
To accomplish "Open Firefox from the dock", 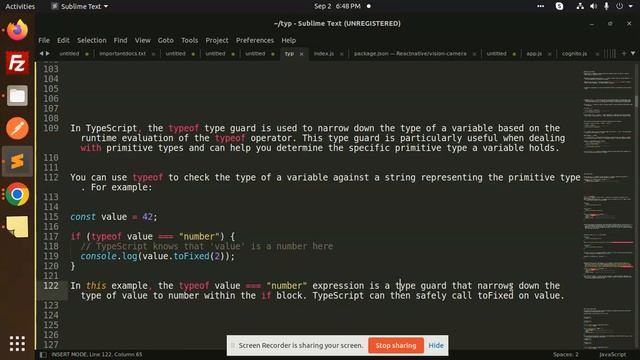I will coord(17,30).
